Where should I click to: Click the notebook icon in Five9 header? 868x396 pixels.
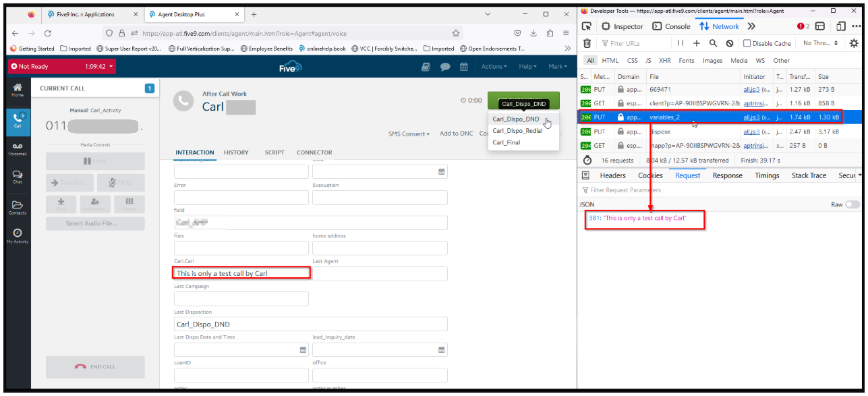coord(426,66)
